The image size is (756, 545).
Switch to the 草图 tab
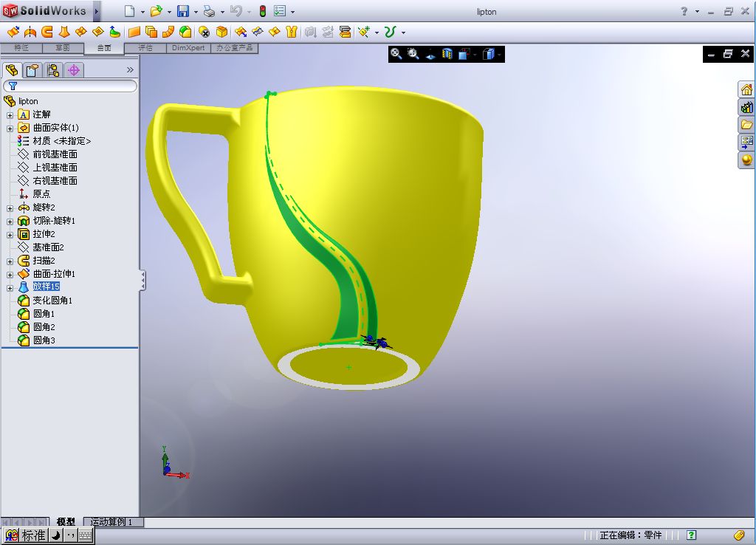(63, 48)
